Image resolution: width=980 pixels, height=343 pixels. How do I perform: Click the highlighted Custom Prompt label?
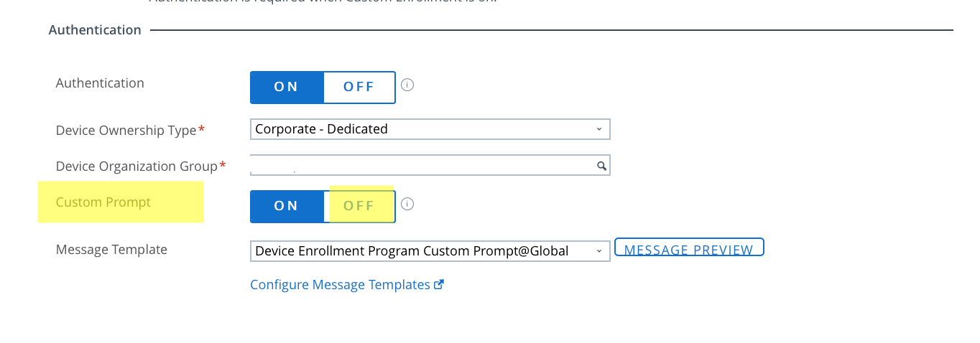coord(103,202)
